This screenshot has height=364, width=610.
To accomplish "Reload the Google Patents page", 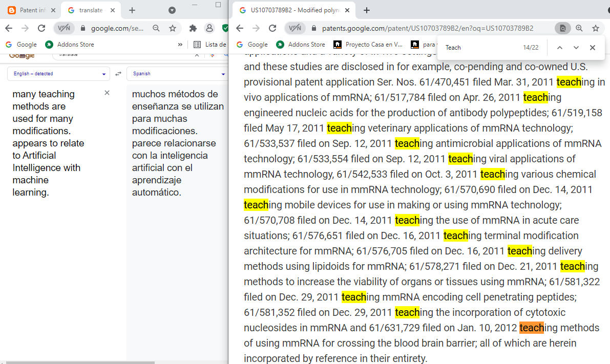I will coord(272,28).
